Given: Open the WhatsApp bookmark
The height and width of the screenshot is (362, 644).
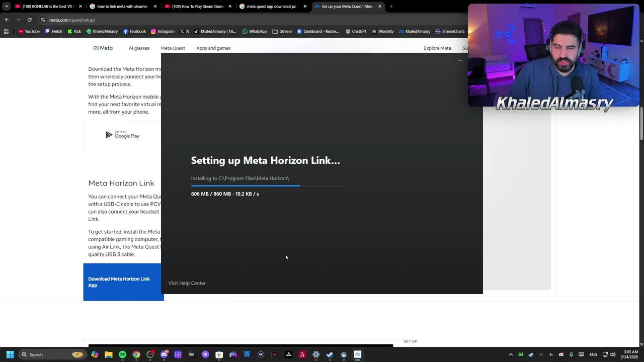Looking at the screenshot, I should [254, 31].
